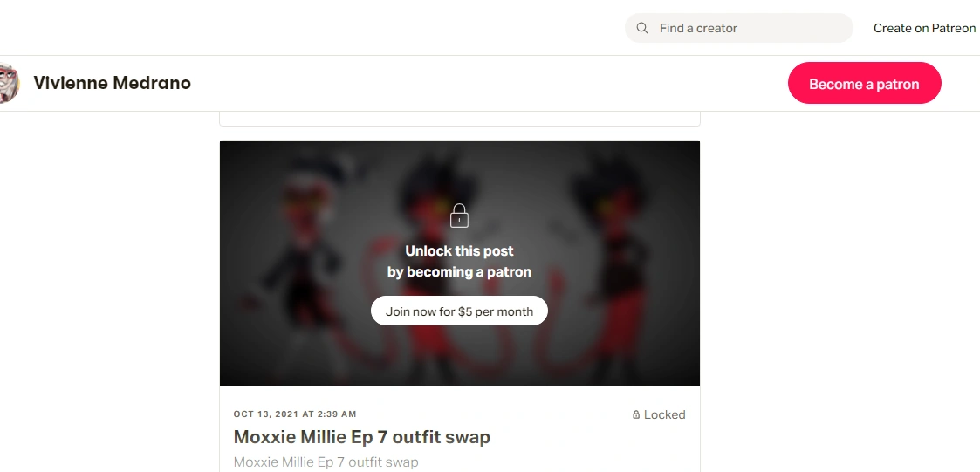
Task: Click the magnifying glass search icon
Action: (642, 28)
